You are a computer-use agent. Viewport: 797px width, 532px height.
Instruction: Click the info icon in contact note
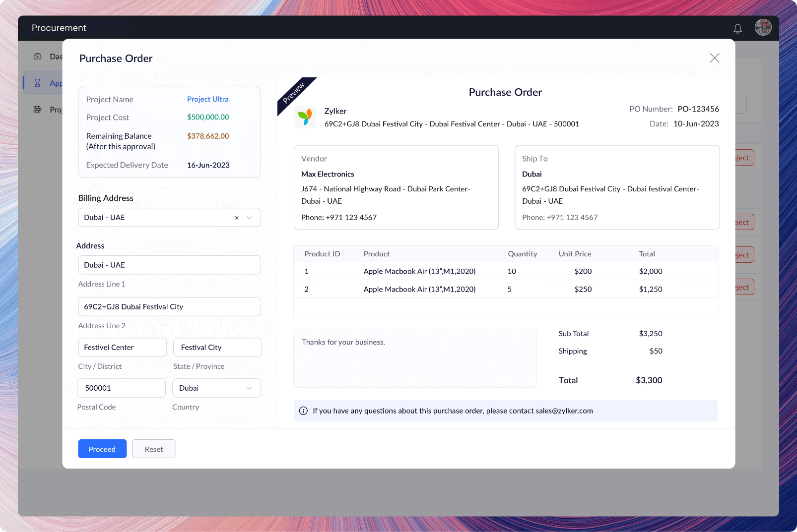pyautogui.click(x=303, y=411)
